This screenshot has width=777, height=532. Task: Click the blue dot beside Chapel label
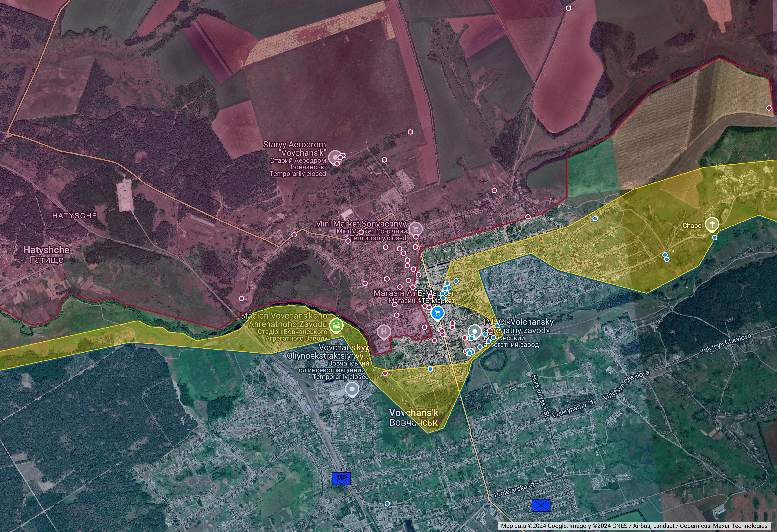click(x=714, y=238)
